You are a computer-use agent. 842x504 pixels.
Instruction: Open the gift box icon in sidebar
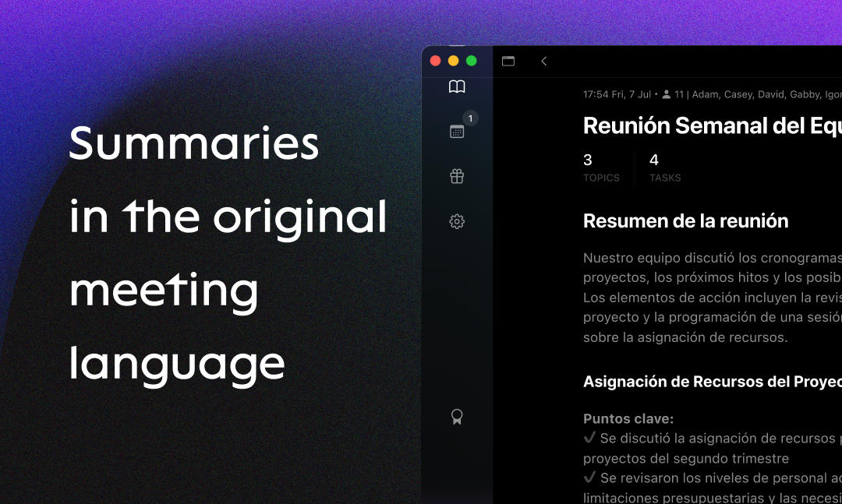(457, 176)
